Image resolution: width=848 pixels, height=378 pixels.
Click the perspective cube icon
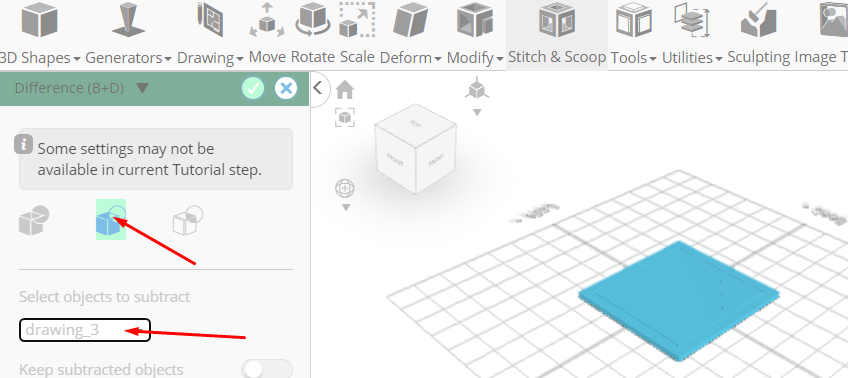[476, 88]
